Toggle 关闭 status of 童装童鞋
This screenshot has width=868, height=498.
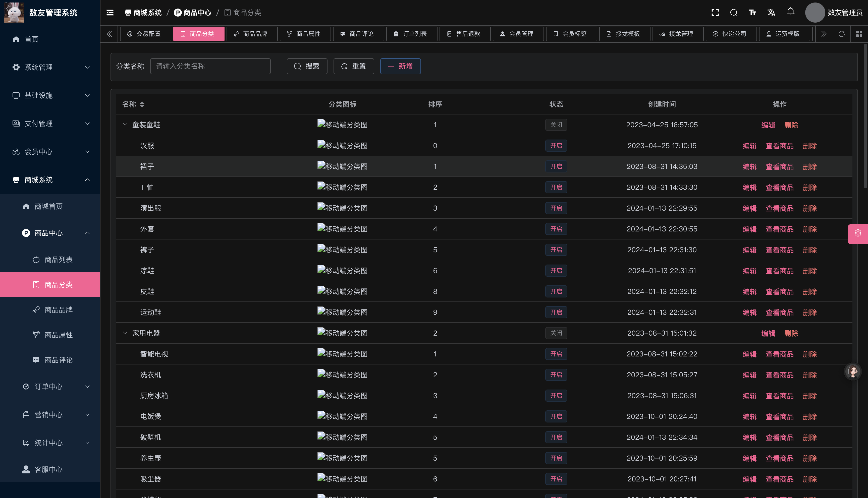click(x=556, y=125)
